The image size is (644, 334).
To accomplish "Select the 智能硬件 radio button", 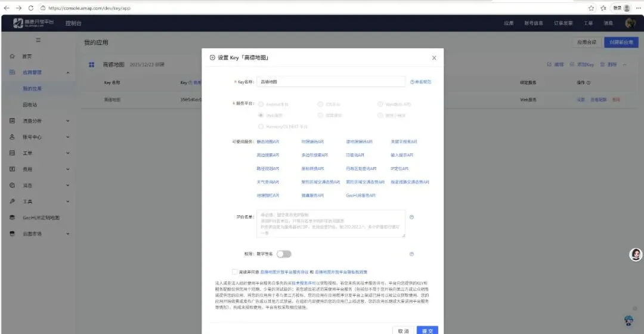I will pos(320,116).
